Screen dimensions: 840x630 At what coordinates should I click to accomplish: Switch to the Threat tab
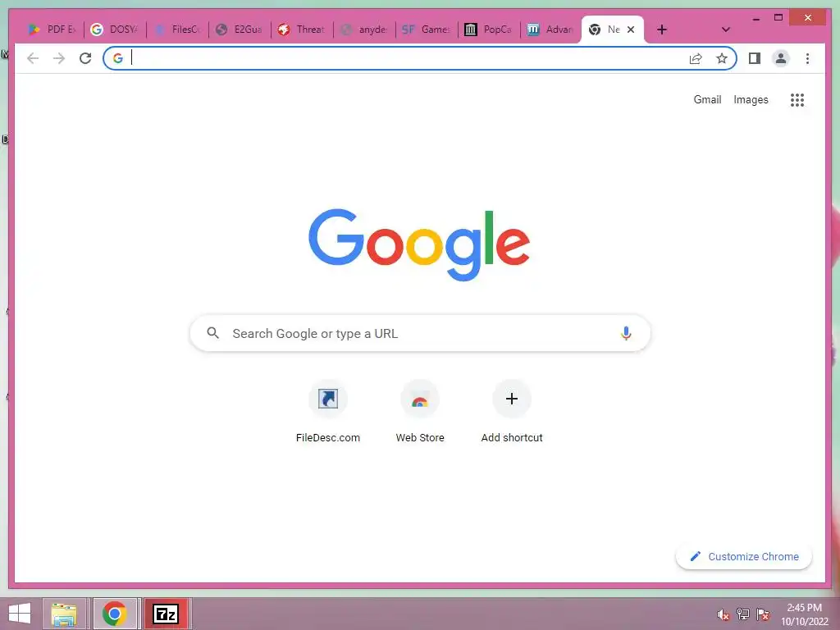point(302,30)
